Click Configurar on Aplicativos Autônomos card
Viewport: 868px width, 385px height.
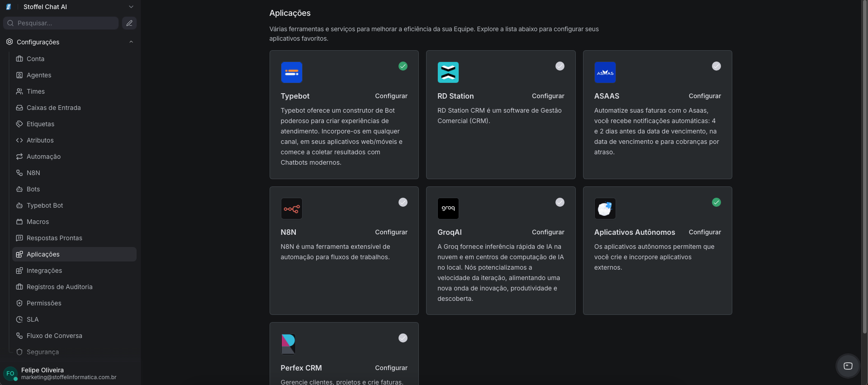[x=705, y=232]
